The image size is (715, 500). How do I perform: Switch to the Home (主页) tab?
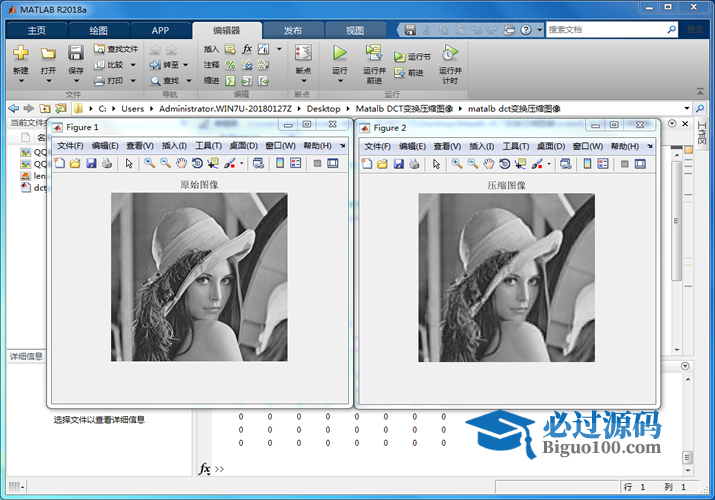pyautogui.click(x=36, y=31)
